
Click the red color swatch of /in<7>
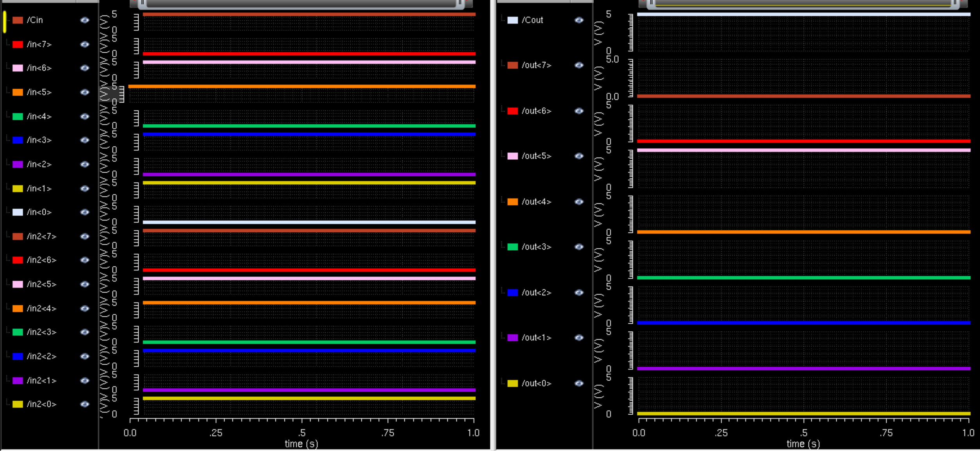point(18,45)
